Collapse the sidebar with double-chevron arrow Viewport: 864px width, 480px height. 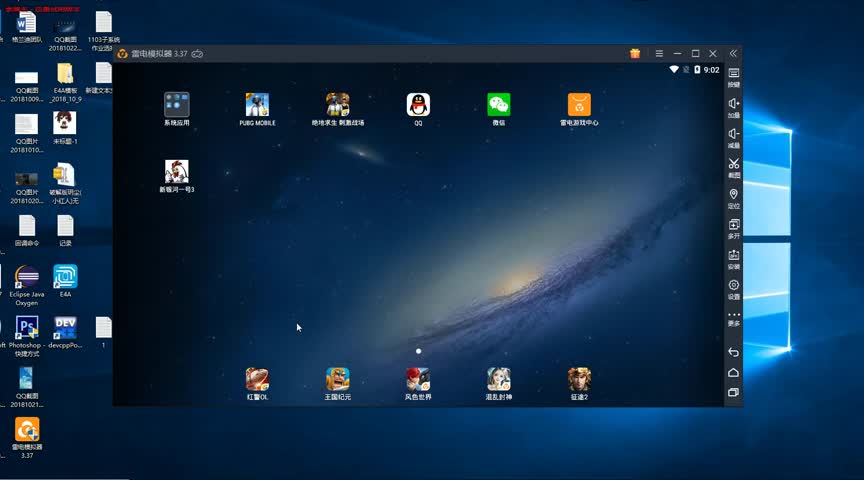click(x=733, y=53)
